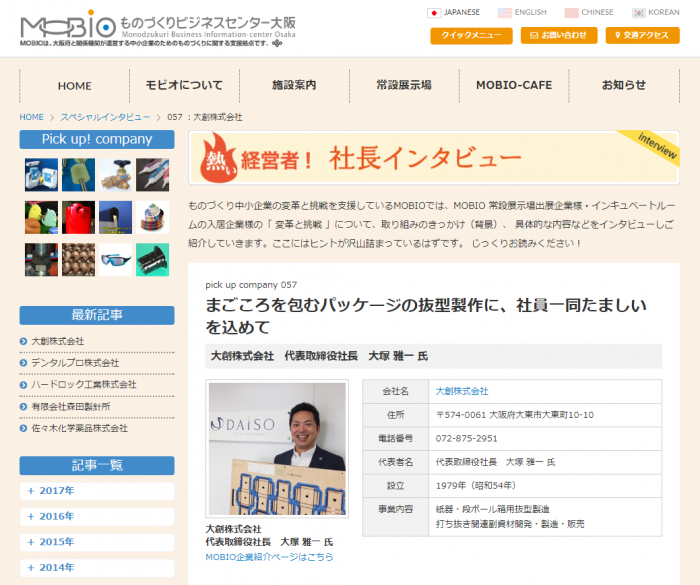Select the 常設展示場 menu item
Viewport: 700px width, 585px height.
click(x=404, y=85)
